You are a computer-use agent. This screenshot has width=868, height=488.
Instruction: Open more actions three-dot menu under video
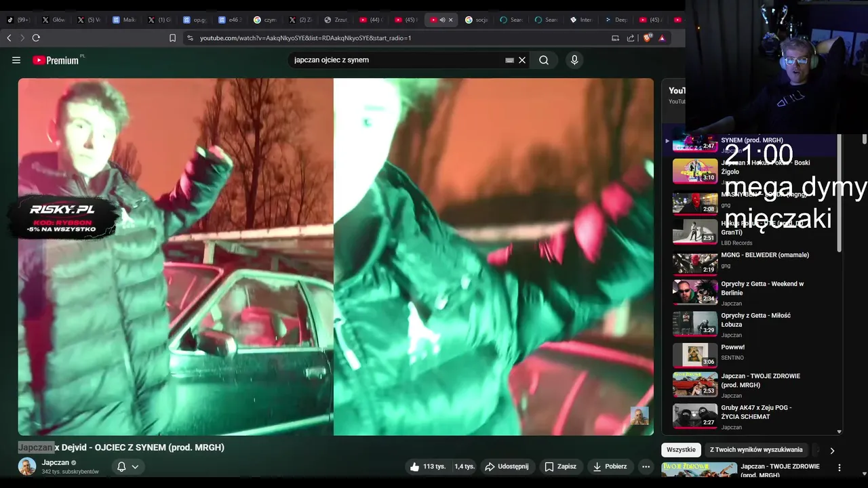[x=646, y=466]
